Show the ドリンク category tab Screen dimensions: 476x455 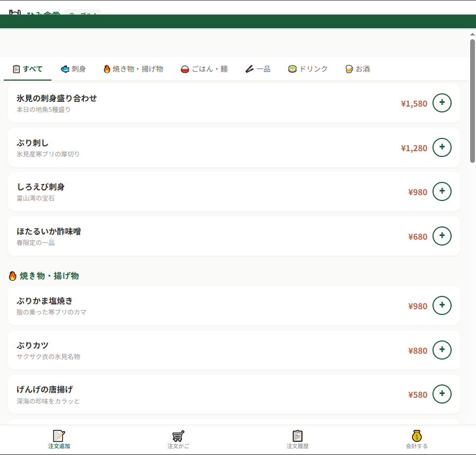tap(308, 69)
